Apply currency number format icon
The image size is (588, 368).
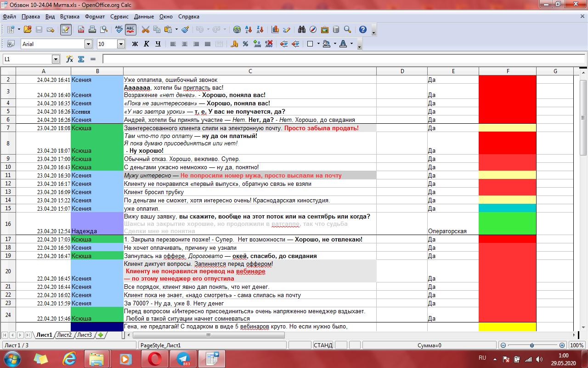pos(234,44)
